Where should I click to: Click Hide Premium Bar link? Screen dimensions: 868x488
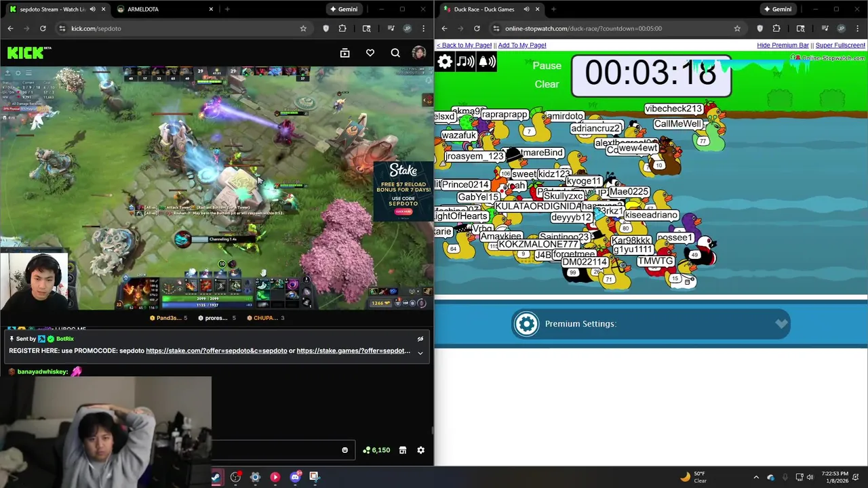click(x=783, y=45)
